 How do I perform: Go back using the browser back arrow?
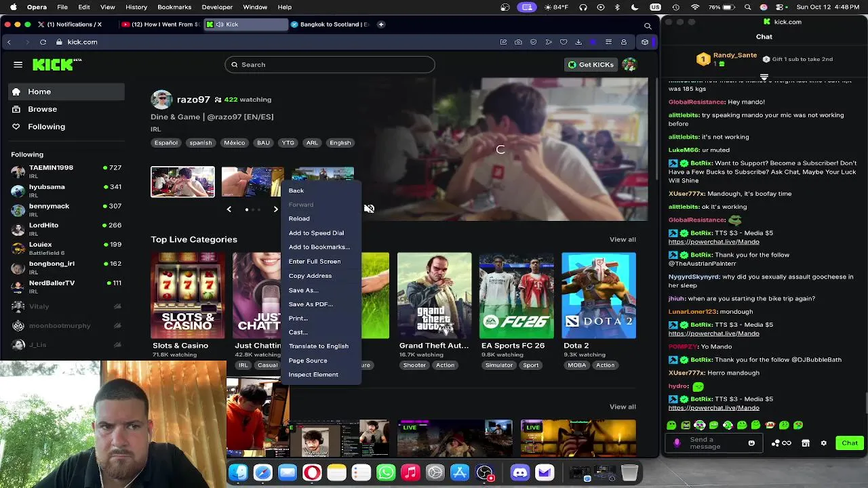[9, 42]
